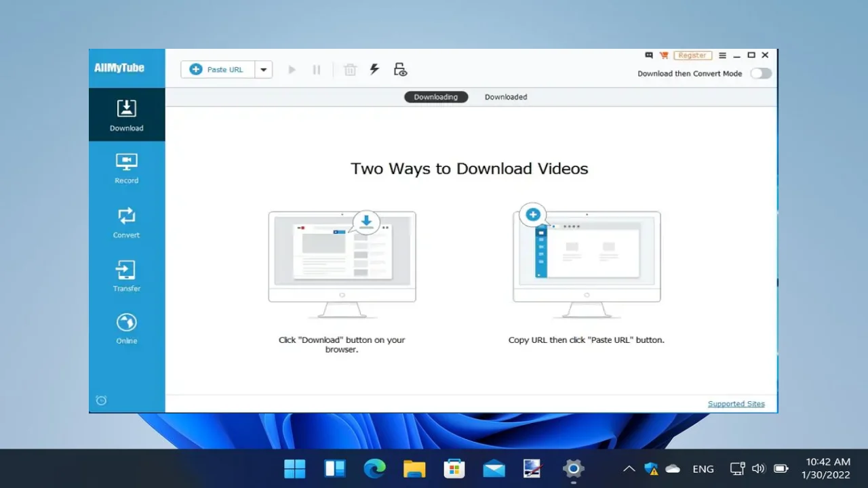Viewport: 868px width, 488px height.
Task: Click the AllMyTube logo
Action: 119,68
